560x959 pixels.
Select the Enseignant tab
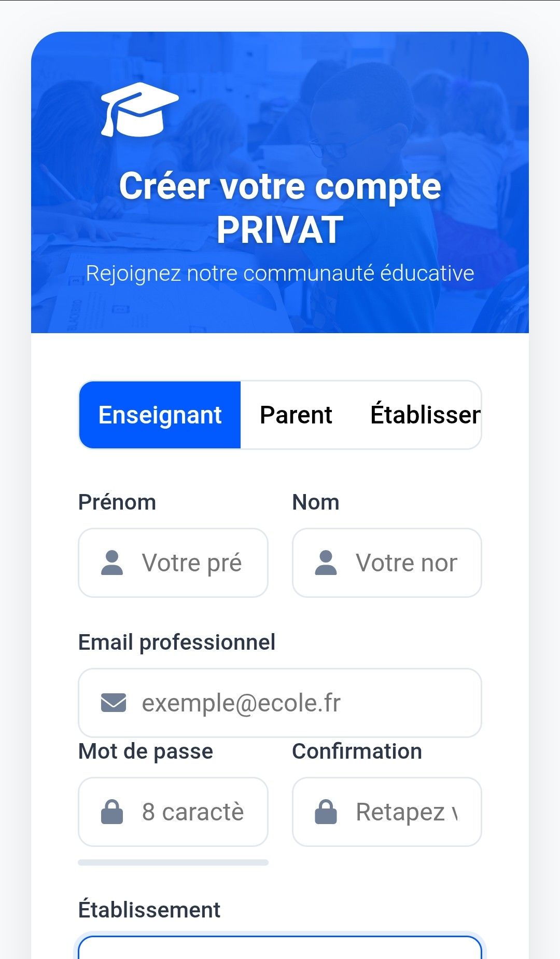[160, 415]
